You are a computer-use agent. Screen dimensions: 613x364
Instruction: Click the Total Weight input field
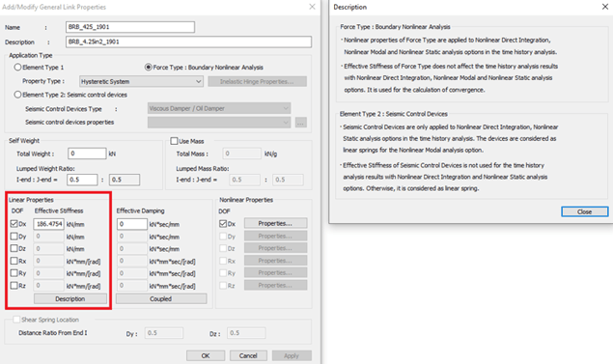(87, 154)
